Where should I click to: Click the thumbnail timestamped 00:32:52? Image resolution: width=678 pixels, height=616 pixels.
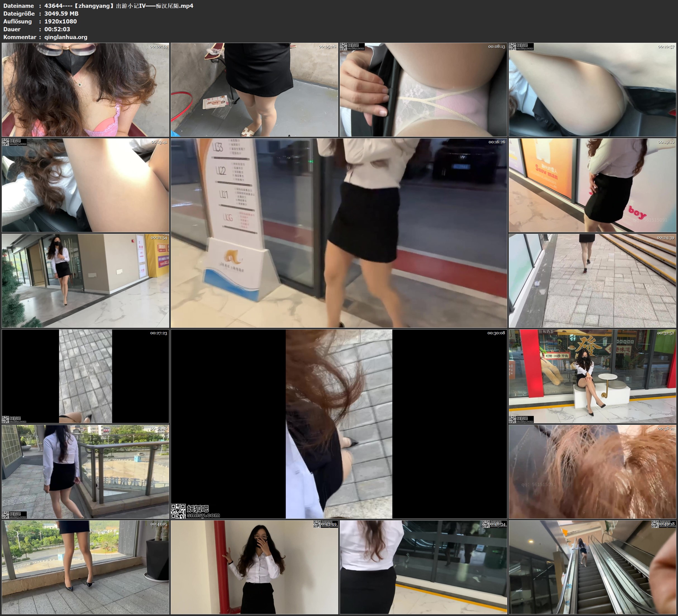point(592,376)
